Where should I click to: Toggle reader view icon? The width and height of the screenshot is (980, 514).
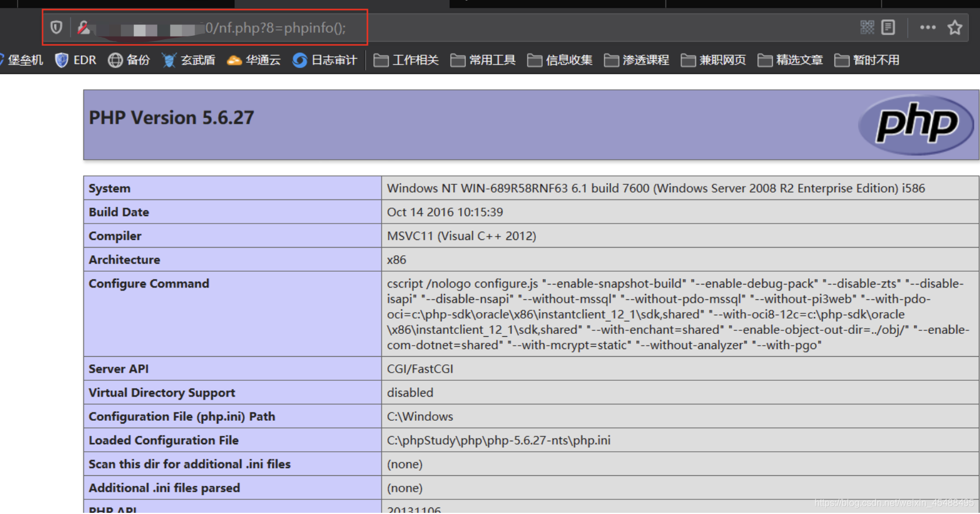(888, 27)
